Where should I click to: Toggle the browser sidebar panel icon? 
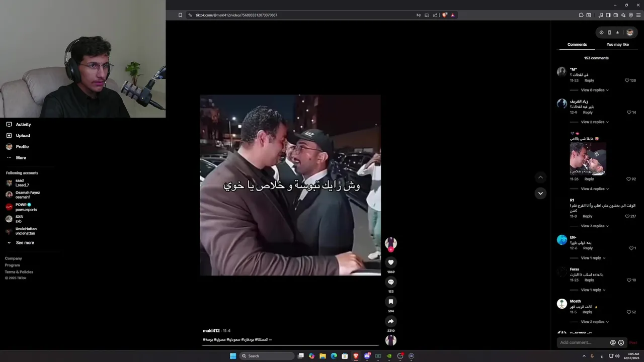[x=608, y=15]
